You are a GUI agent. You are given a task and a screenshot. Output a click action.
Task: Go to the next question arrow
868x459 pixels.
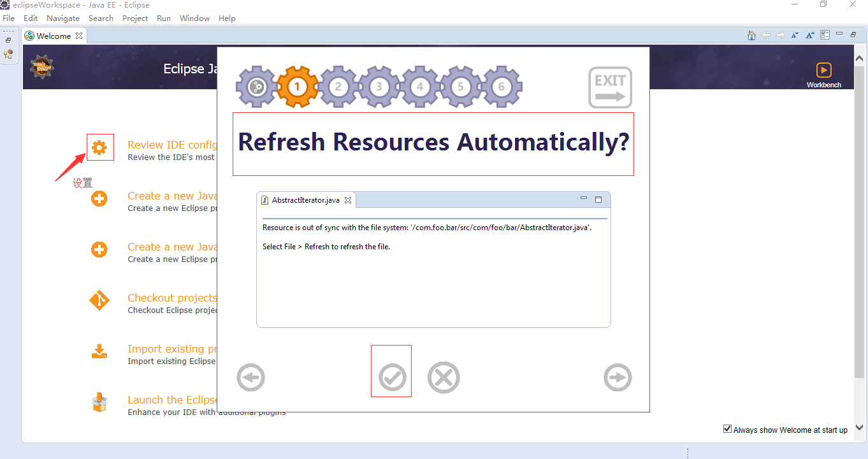[618, 377]
